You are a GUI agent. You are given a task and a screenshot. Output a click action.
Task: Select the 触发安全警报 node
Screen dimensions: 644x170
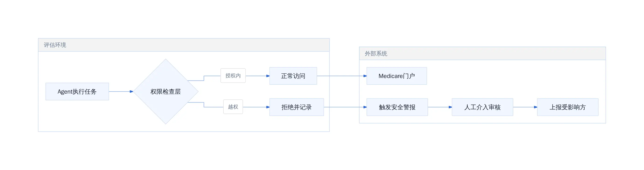point(397,107)
